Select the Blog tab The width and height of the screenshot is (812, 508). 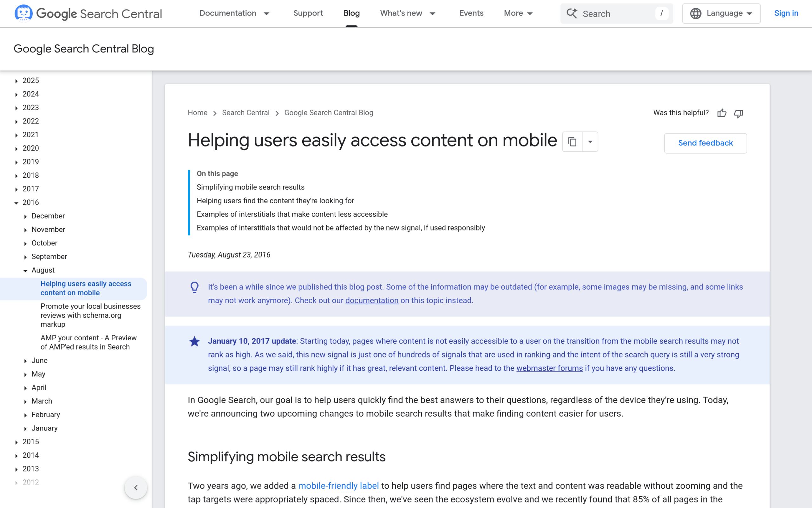[x=351, y=13]
